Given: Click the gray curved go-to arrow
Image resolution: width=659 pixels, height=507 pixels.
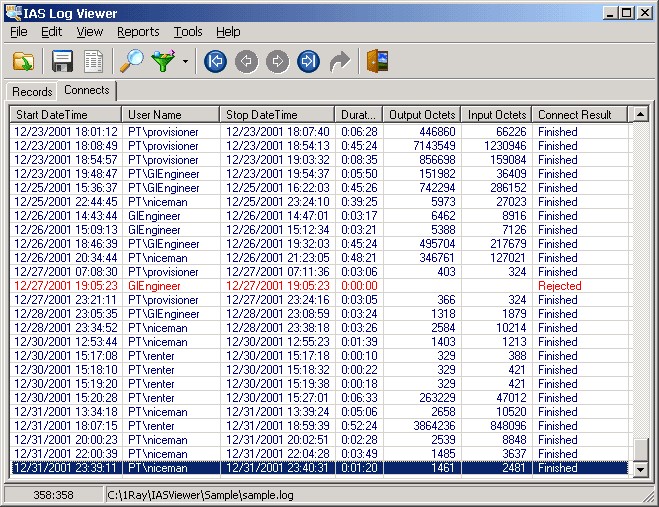Looking at the screenshot, I should [x=340, y=61].
